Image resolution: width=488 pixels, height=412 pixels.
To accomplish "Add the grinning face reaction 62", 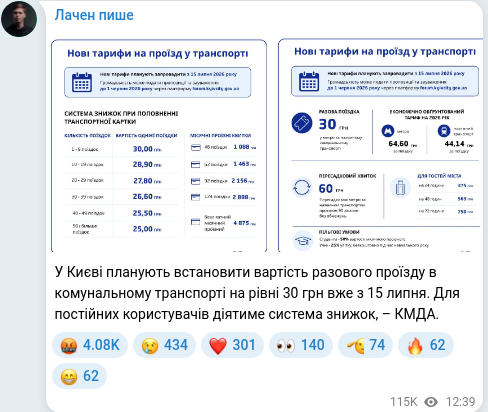I will click(x=79, y=376).
